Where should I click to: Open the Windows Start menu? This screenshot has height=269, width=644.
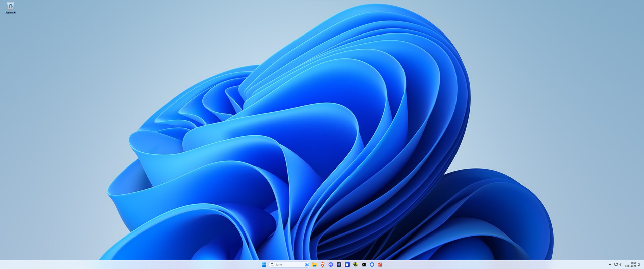tap(264, 265)
